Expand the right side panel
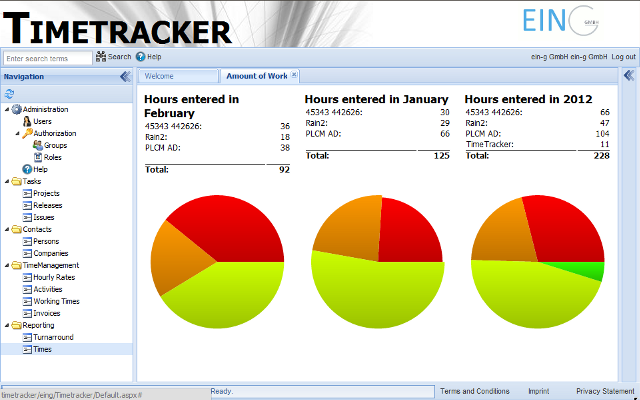This screenshot has height=400, width=640. [x=629, y=76]
